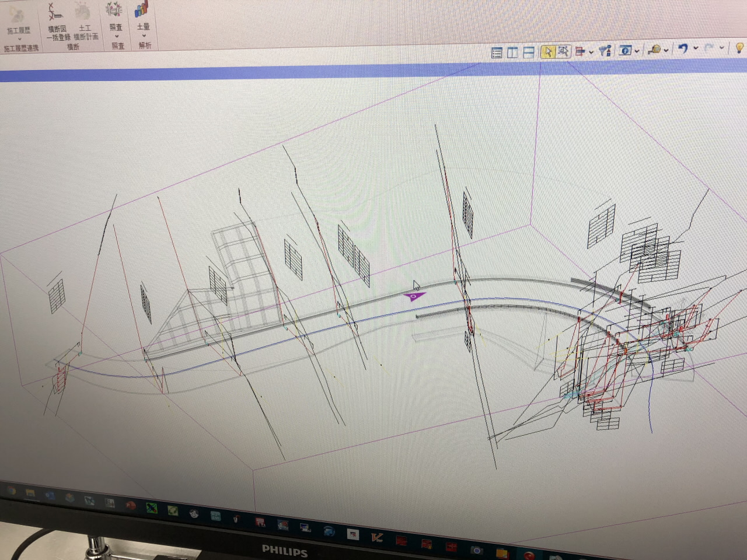Expand the 照査 dropdown arrow
This screenshot has height=560, width=747.
coord(116,36)
